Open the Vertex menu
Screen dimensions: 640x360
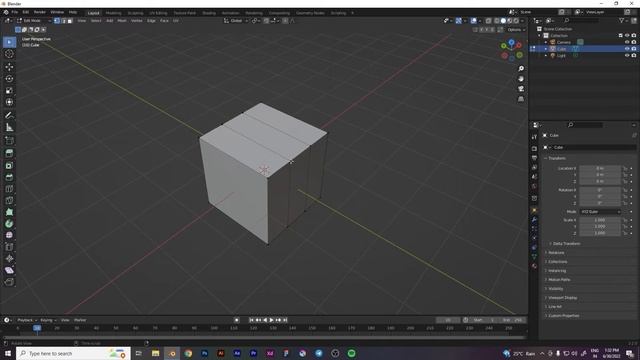136,20
